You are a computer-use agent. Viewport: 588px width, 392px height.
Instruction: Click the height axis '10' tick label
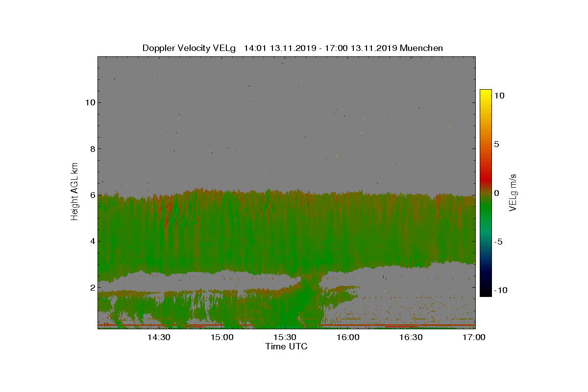pyautogui.click(x=89, y=102)
